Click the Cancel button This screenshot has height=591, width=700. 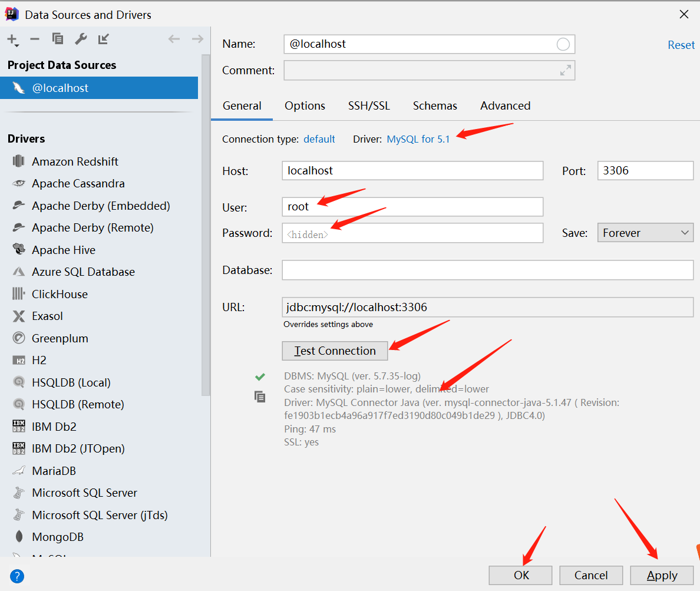pos(591,575)
